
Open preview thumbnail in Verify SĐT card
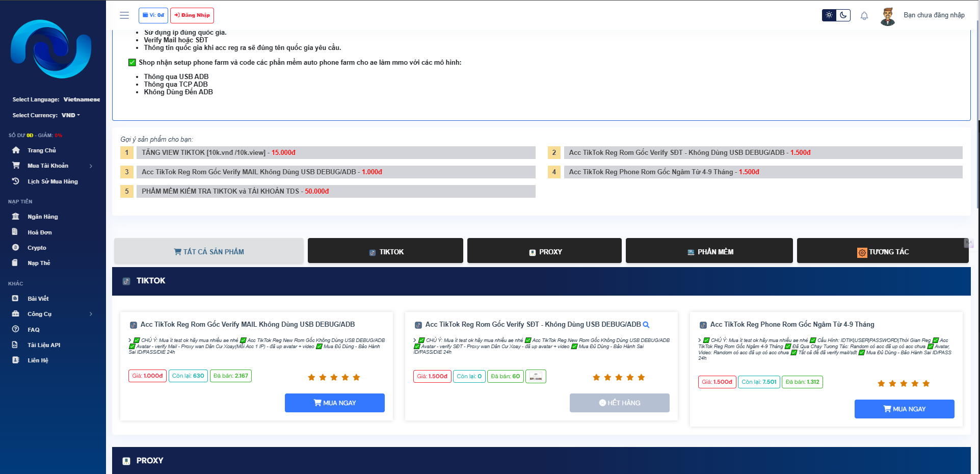click(x=536, y=376)
